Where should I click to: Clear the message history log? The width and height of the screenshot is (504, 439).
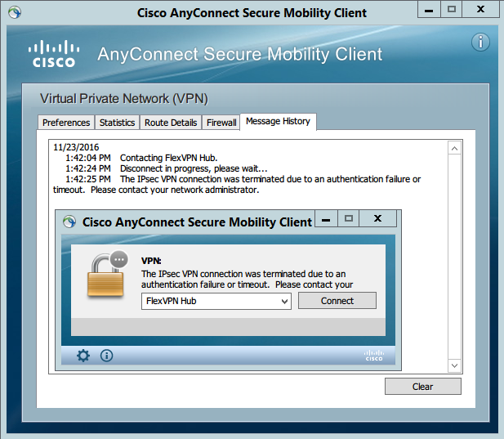pyautogui.click(x=422, y=386)
